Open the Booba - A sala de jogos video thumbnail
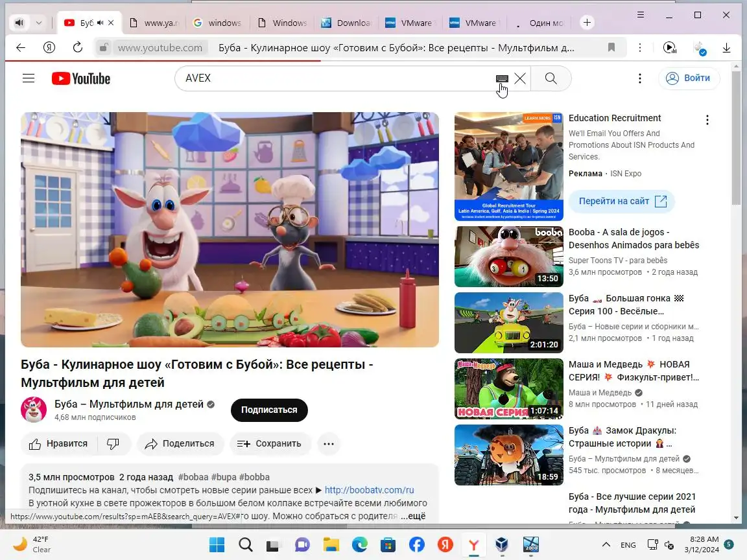The height and width of the screenshot is (560, 747). (x=509, y=257)
